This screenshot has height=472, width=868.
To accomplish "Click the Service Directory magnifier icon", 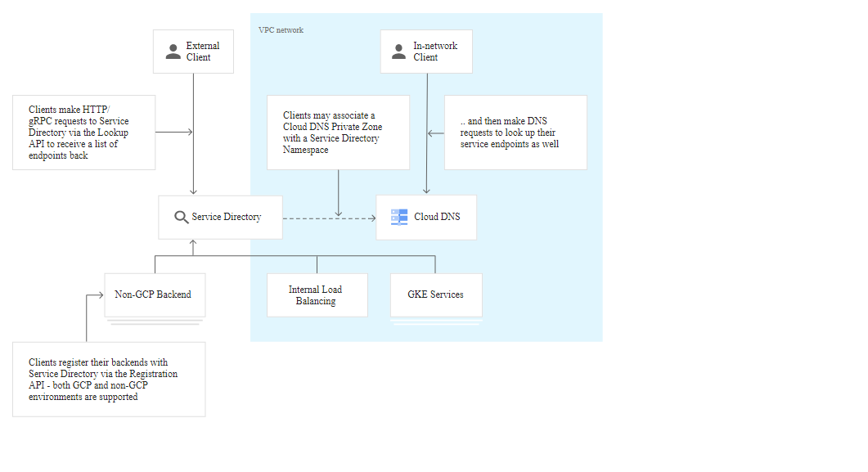I will pyautogui.click(x=181, y=217).
